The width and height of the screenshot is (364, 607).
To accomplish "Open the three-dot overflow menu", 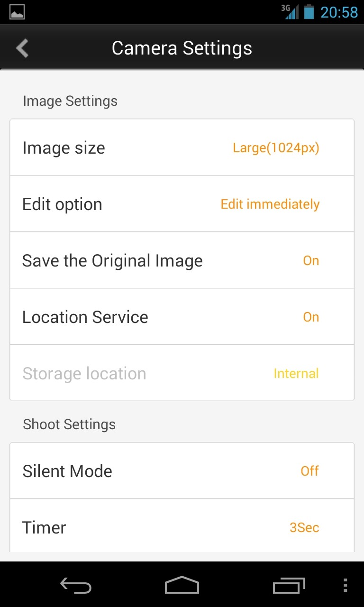I will click(345, 586).
